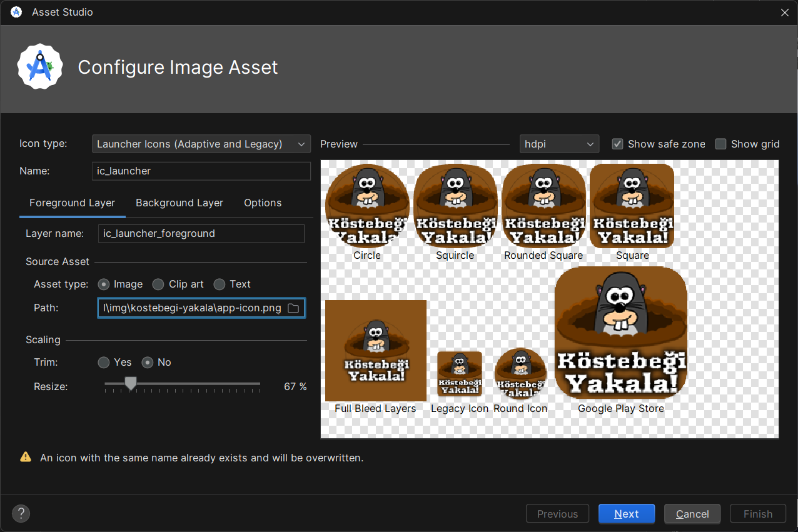
Task: Click the Google Play Store label
Action: pyautogui.click(x=621, y=408)
